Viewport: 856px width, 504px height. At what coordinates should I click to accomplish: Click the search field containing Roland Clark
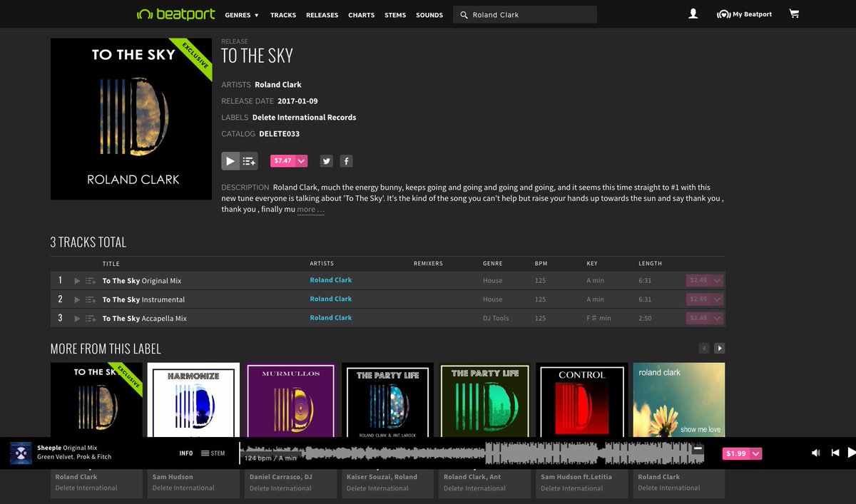click(525, 15)
